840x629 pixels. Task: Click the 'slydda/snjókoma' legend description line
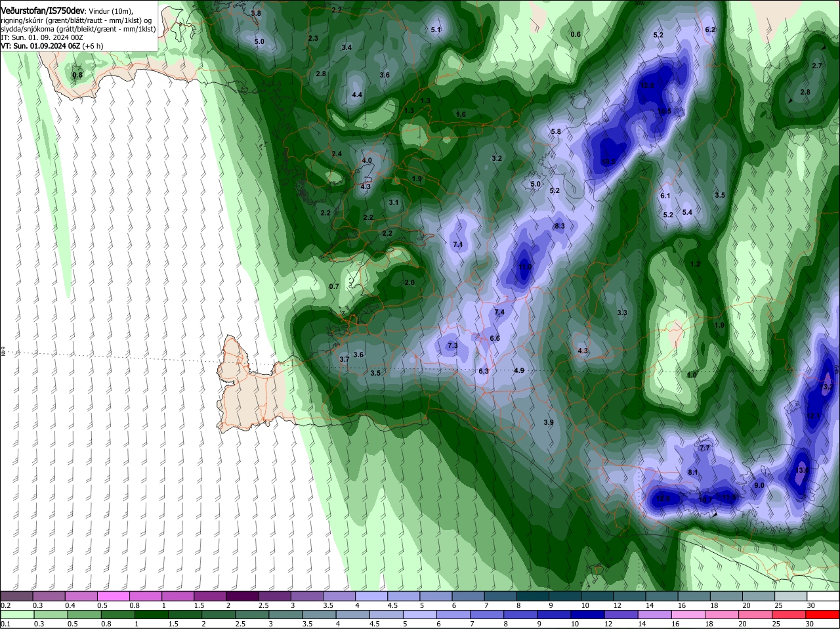coord(78,29)
